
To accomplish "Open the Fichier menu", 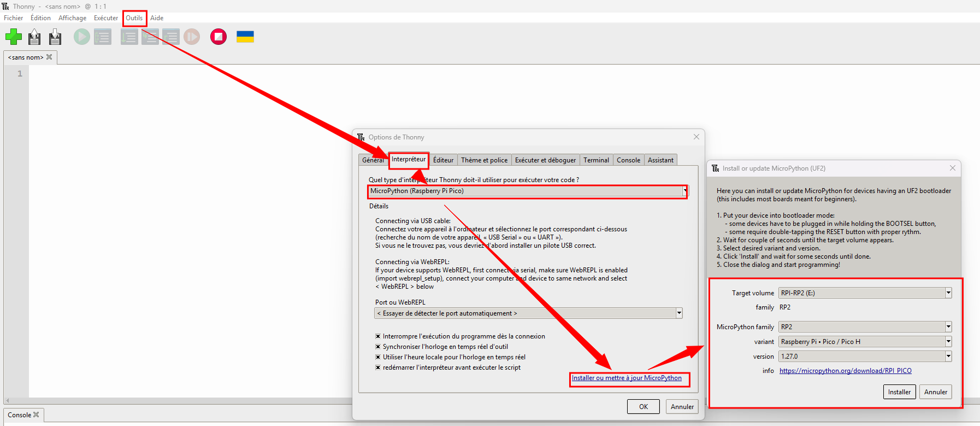I will (14, 18).
